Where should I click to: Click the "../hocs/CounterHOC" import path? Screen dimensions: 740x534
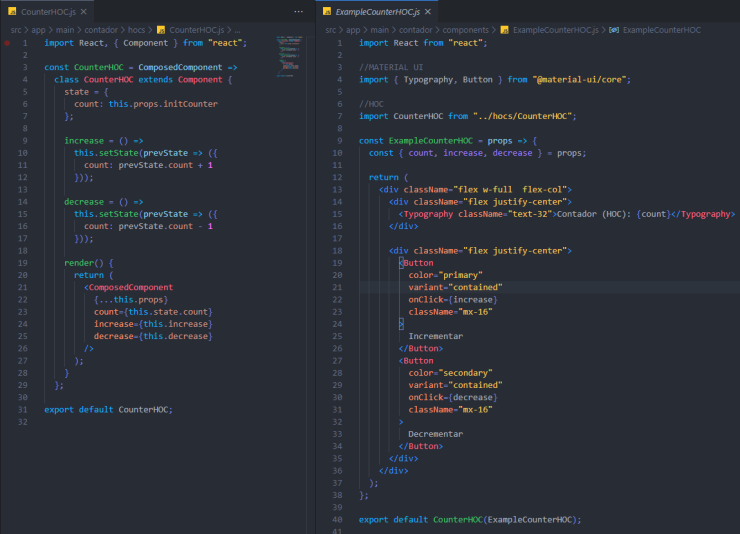tap(524, 115)
